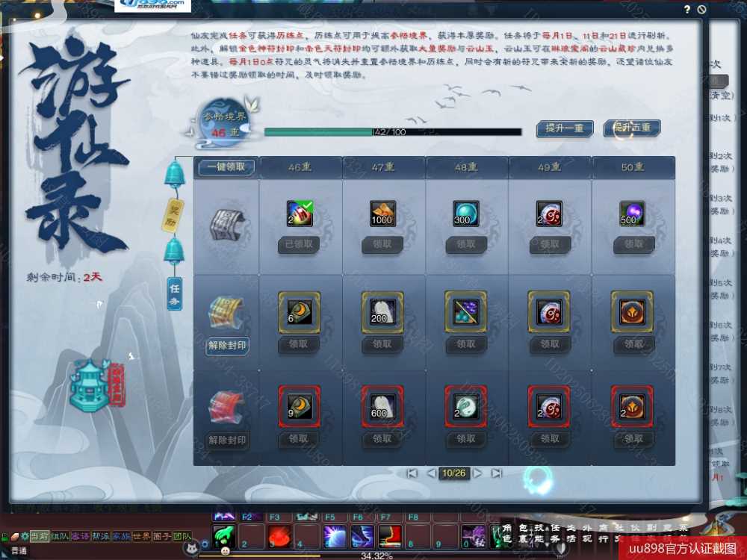Image resolution: width=747 pixels, height=560 pixels.
Task: Click 领取 under the 500 purple orb reward
Action: click(633, 244)
